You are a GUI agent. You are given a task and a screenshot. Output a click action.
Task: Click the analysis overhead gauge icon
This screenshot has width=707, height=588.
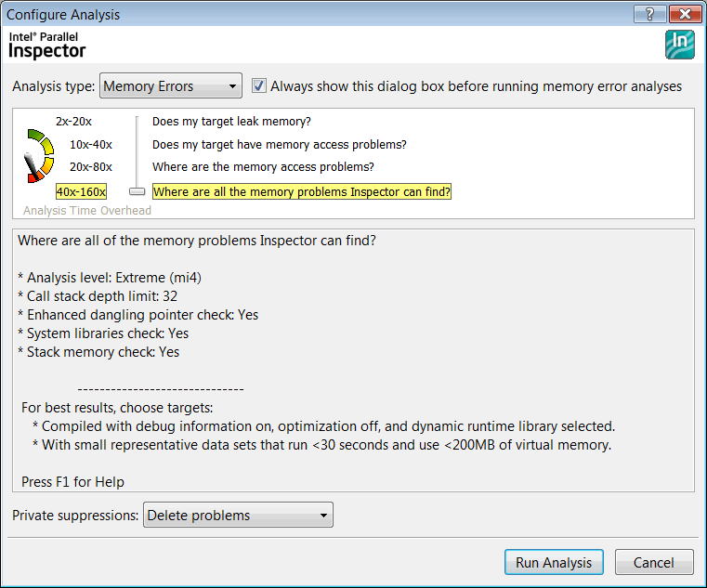coord(38,155)
